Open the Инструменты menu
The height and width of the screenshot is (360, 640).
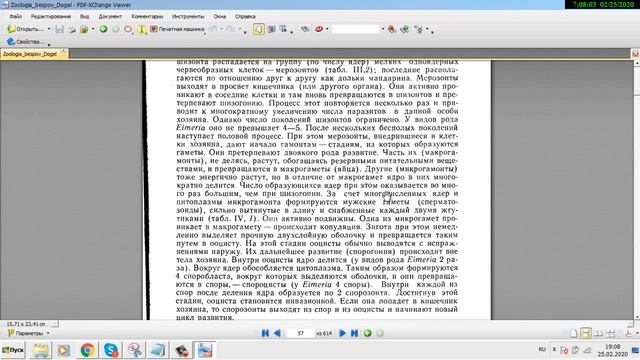tap(188, 16)
